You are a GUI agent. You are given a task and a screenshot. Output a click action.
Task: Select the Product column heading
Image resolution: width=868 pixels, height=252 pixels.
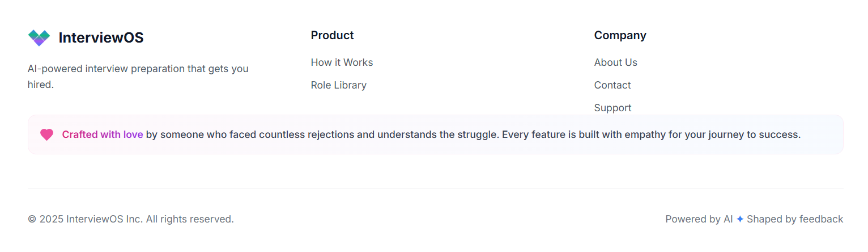coord(332,35)
